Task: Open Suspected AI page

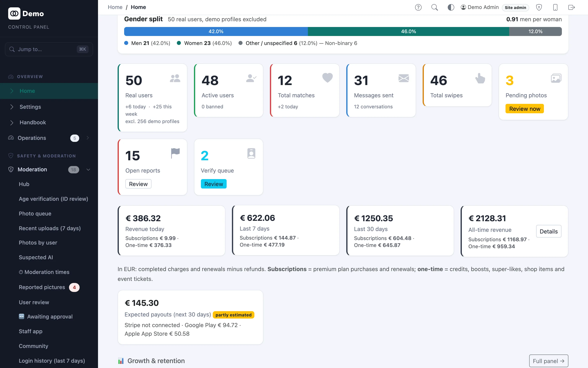Action: (x=36, y=257)
